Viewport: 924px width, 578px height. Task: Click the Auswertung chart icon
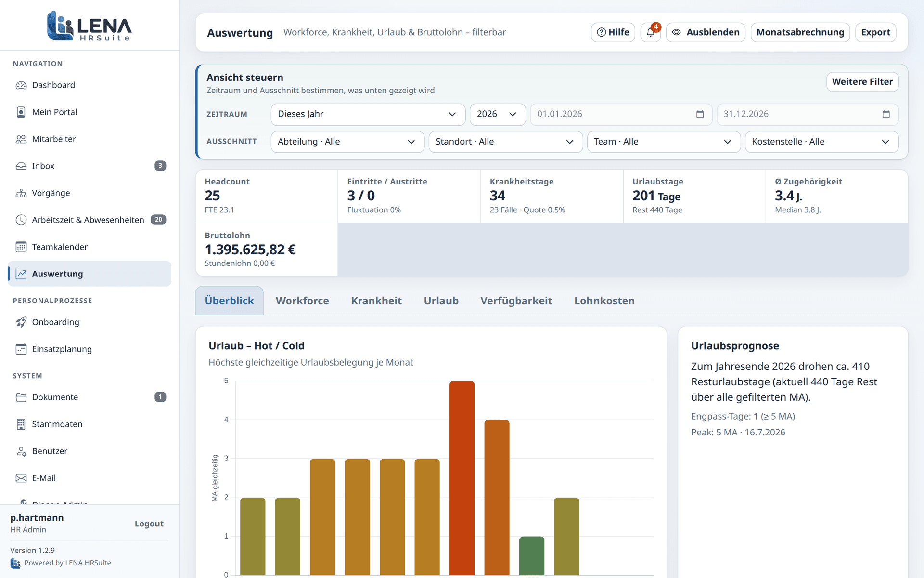[21, 274]
